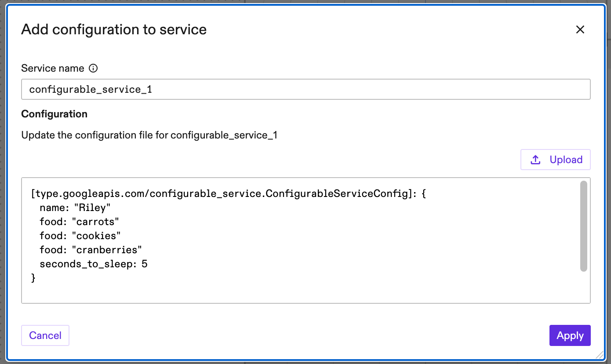The image size is (611, 364).
Task: Click the Configuration section heading
Action: point(54,113)
